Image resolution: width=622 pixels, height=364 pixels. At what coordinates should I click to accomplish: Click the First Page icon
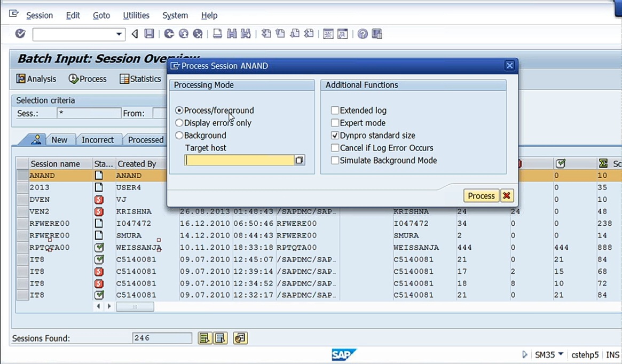266,34
